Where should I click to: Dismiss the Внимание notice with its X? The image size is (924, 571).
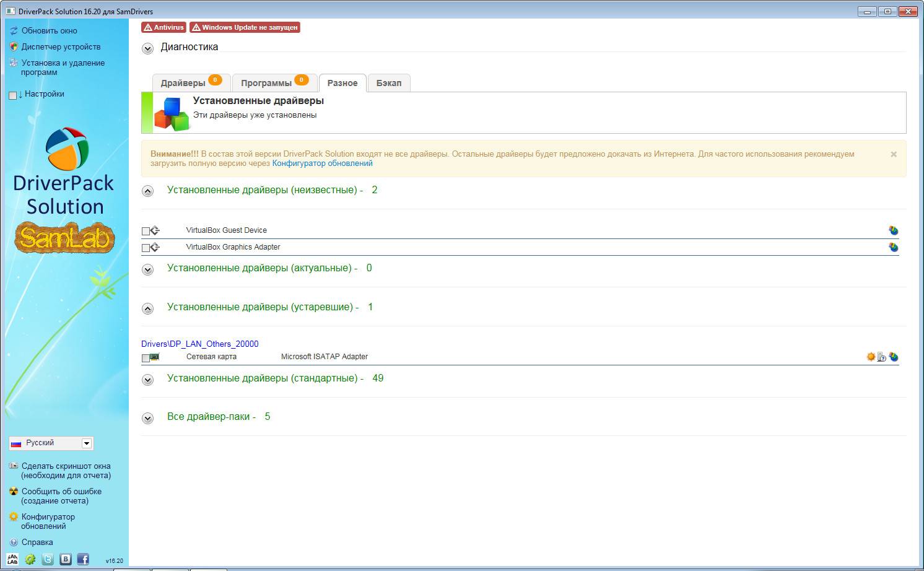[894, 154]
